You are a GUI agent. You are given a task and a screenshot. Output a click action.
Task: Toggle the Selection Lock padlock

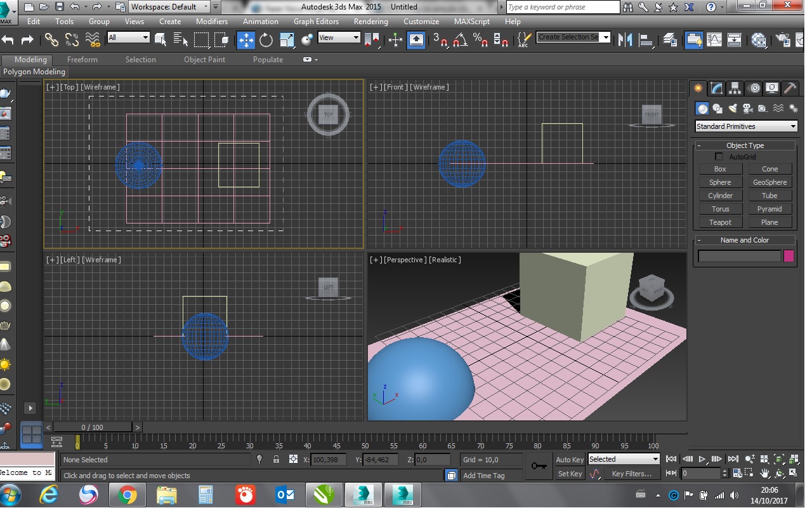276,459
